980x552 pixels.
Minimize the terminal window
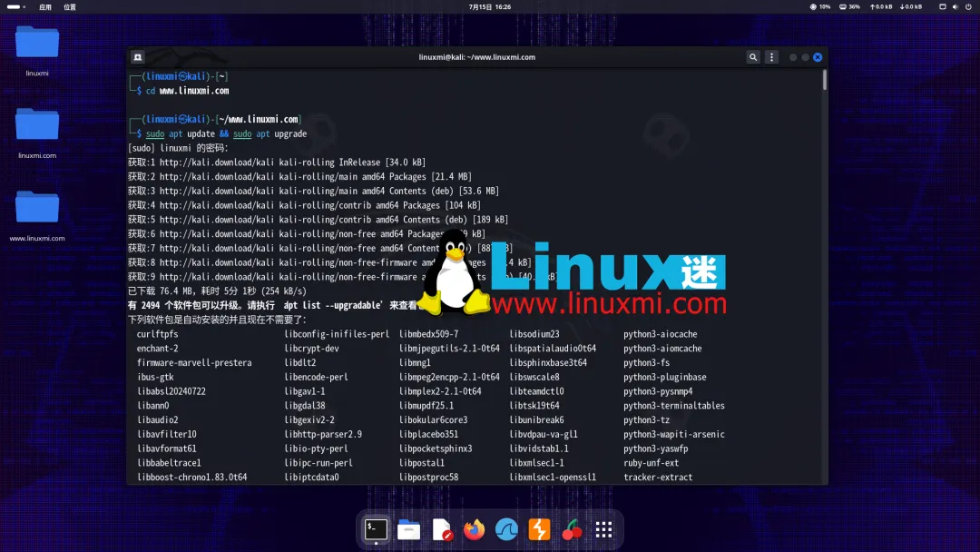coord(792,57)
